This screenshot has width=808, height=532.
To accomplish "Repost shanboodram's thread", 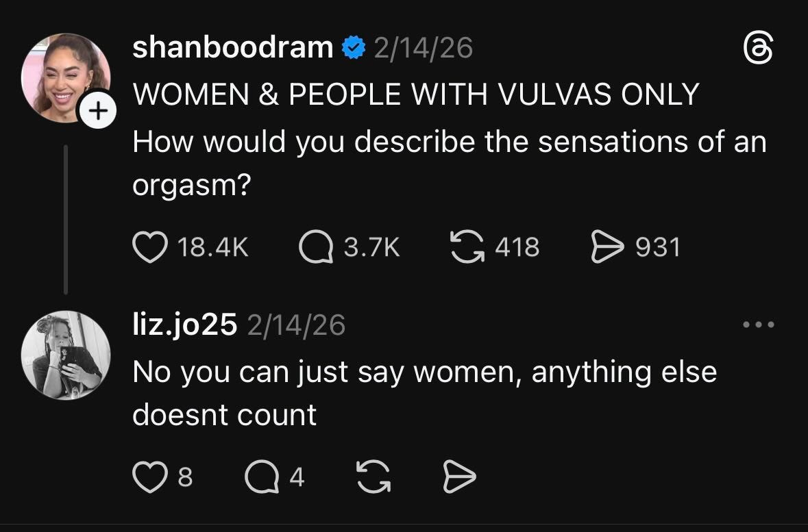I will pos(467,248).
